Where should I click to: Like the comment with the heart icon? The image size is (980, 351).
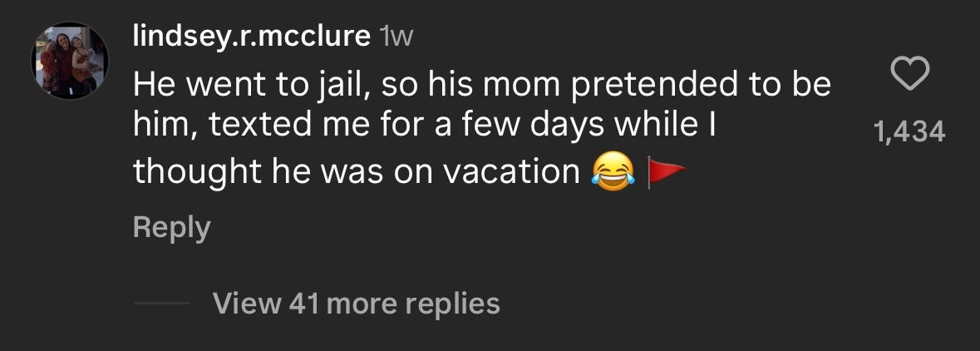click(x=909, y=77)
